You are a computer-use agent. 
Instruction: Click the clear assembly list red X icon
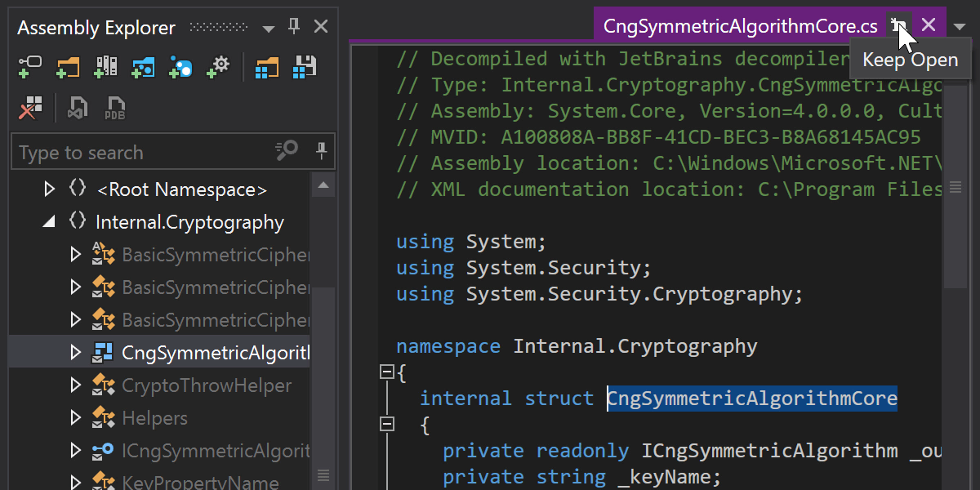point(30,108)
